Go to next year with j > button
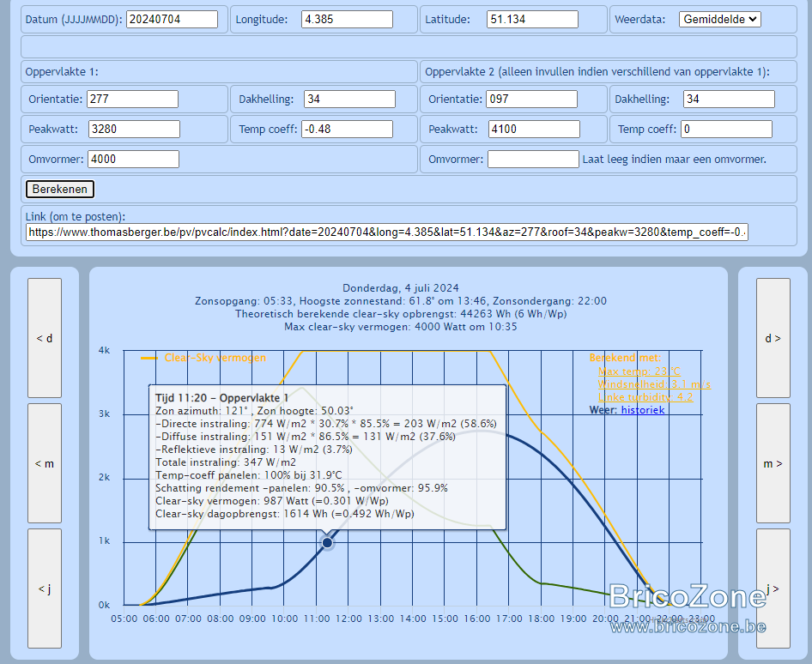 [x=773, y=589]
